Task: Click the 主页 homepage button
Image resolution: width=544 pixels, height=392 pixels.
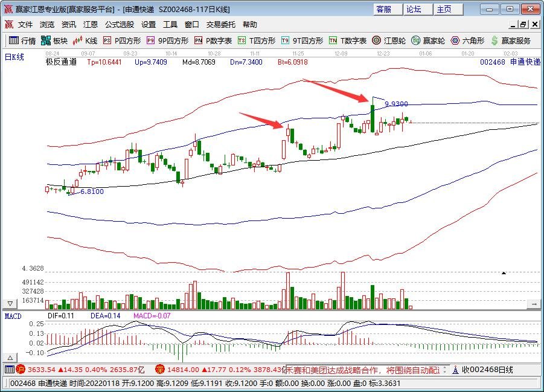Action: (448, 9)
